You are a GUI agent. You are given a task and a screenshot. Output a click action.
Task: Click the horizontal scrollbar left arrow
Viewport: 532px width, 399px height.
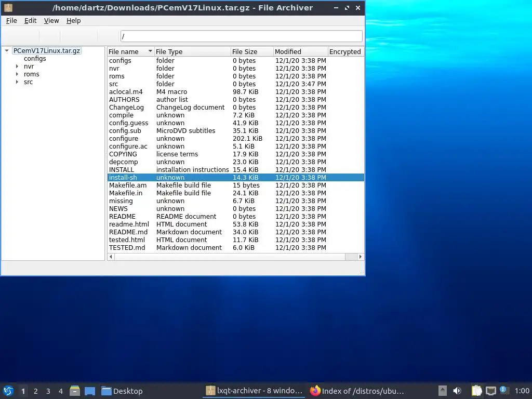click(x=111, y=257)
